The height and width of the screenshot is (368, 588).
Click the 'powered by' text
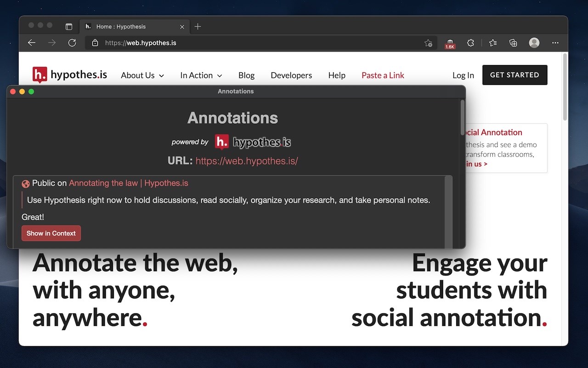pyautogui.click(x=190, y=142)
